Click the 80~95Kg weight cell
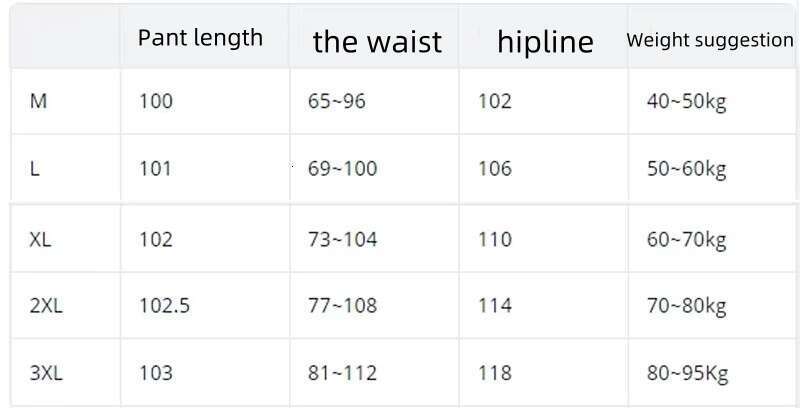This screenshot has height=412, width=800. pos(687,373)
